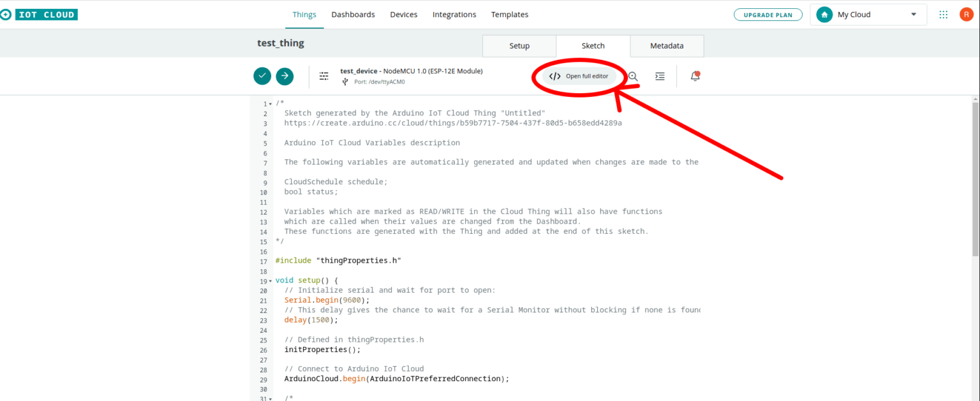
Task: Click the orange user avatar R
Action: 966,15
